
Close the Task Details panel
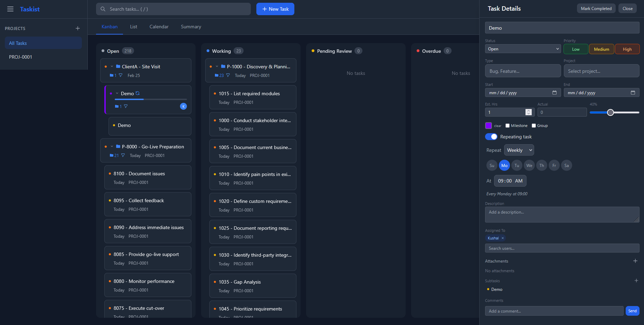coord(628,9)
